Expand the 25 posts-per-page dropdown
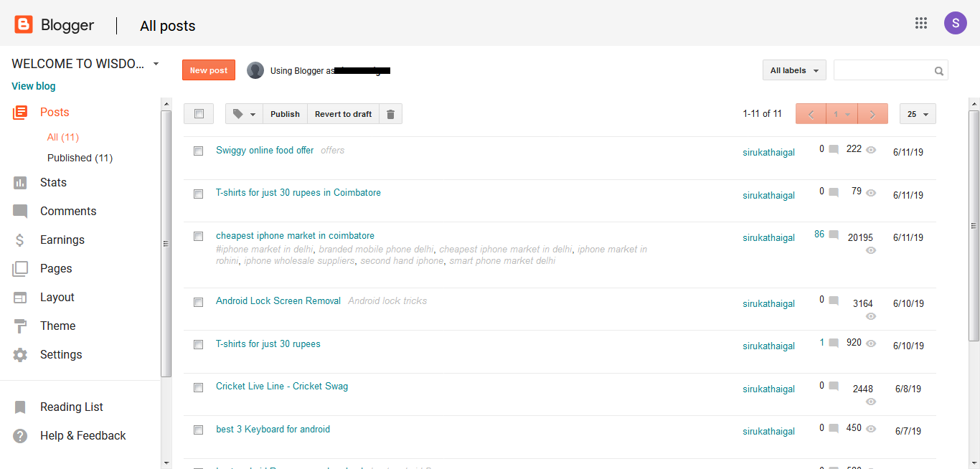The image size is (980, 469). (917, 114)
